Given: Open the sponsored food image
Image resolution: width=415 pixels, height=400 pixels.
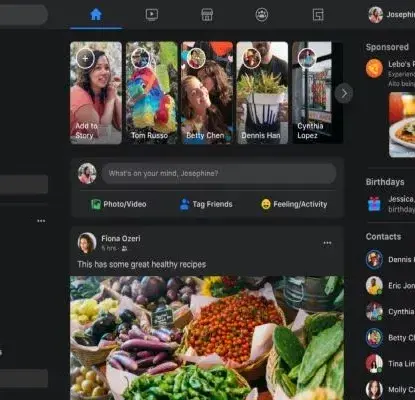Looking at the screenshot, I should [x=402, y=125].
